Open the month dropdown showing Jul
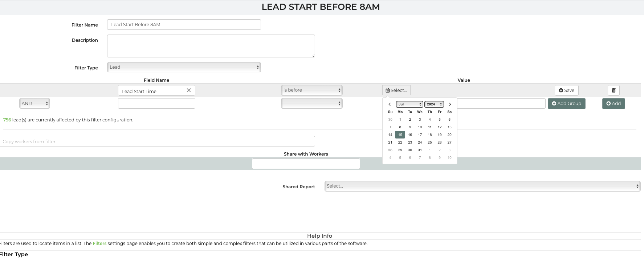 tap(409, 104)
